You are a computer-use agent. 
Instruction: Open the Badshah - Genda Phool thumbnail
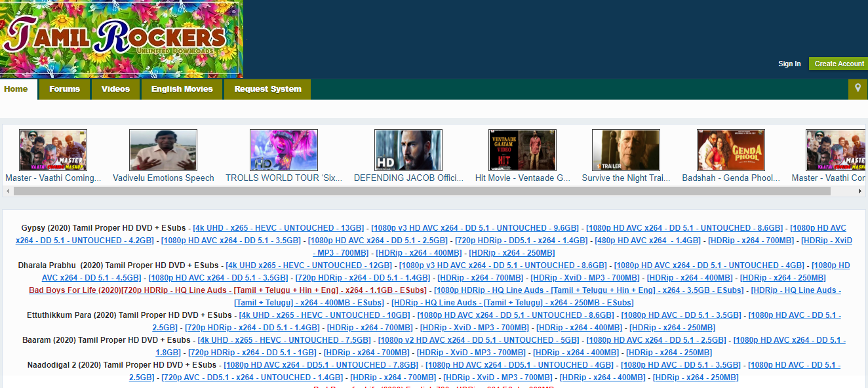(731, 150)
